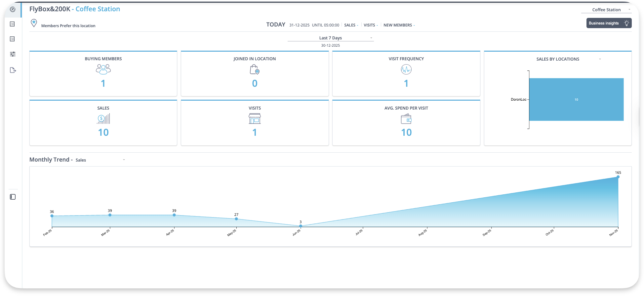Image resolution: width=644 pixels, height=296 pixels.
Task: Open the Coffee Station location dropdown
Action: 606,10
